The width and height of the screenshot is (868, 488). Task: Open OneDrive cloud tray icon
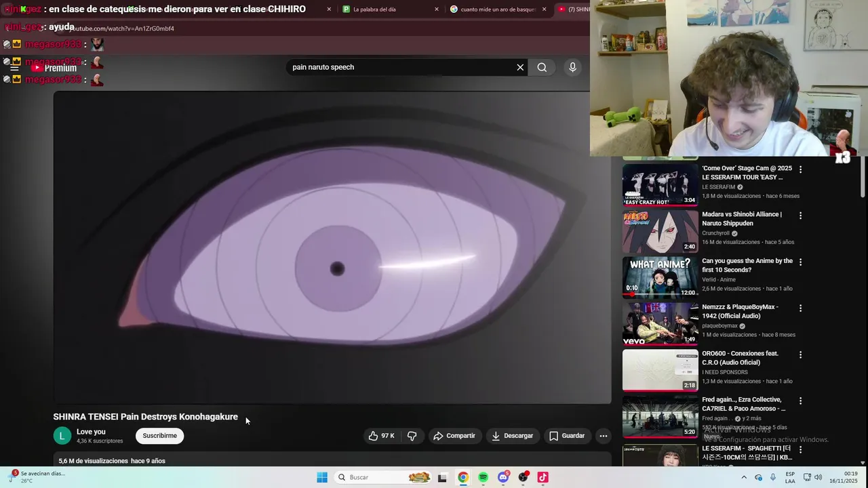[x=758, y=477]
